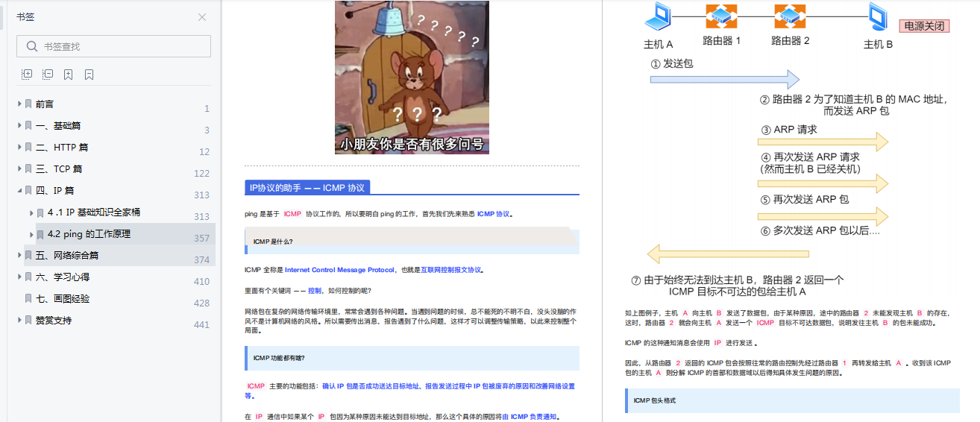Expand the 4.1 IP 基础知识全家桶 bookmark
The height and width of the screenshot is (422, 980).
31,212
